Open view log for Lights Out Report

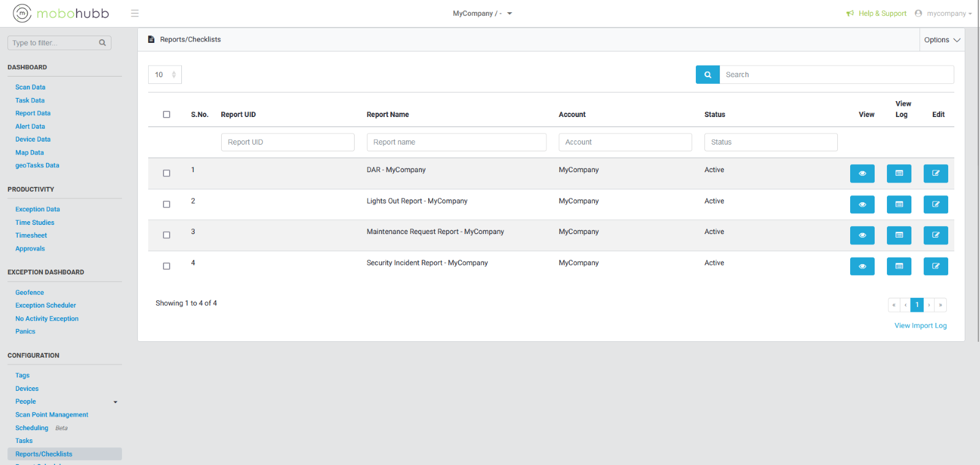coord(899,205)
